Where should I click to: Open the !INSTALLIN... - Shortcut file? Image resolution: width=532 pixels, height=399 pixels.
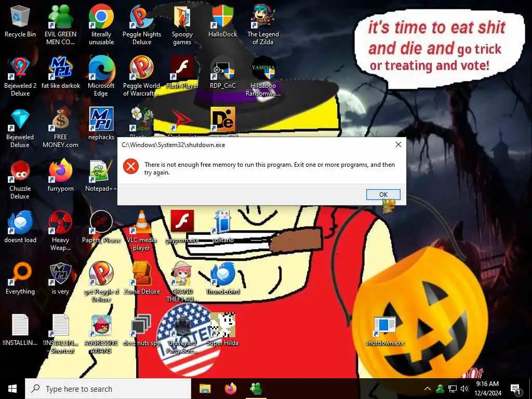tap(60, 334)
